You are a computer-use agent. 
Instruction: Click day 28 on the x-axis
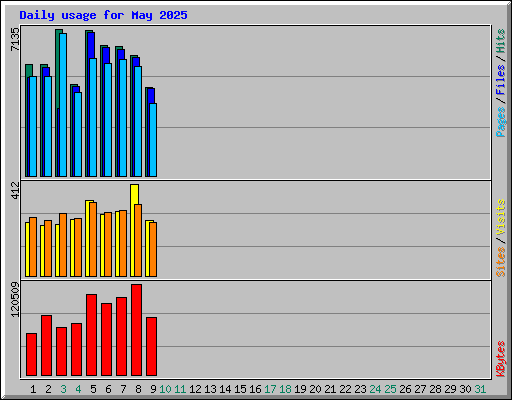pyautogui.click(x=435, y=389)
